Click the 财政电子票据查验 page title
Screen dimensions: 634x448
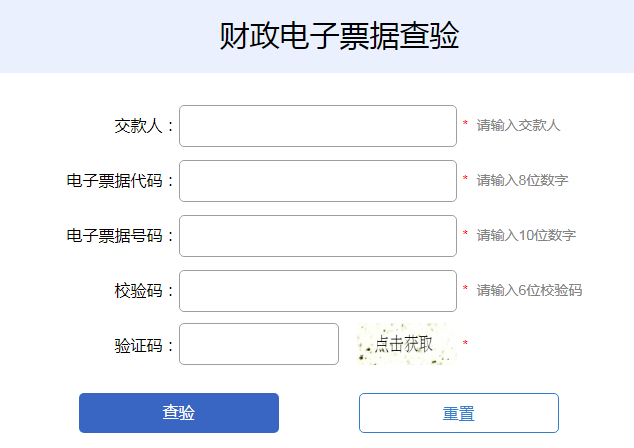click(x=340, y=36)
